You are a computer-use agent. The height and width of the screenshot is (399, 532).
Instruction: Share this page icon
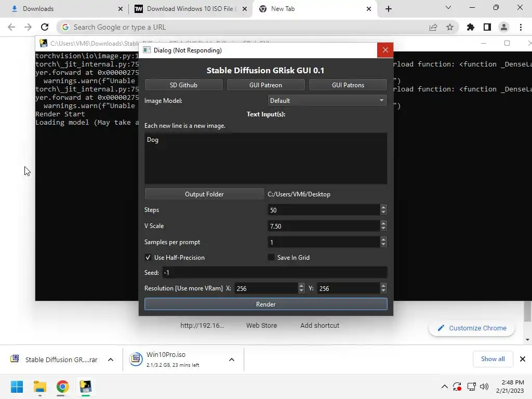(x=433, y=27)
